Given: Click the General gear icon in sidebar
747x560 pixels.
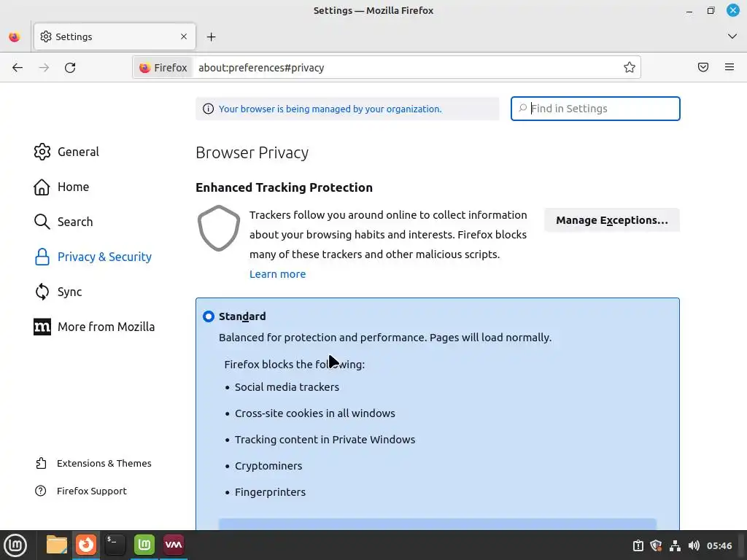Looking at the screenshot, I should 42,152.
